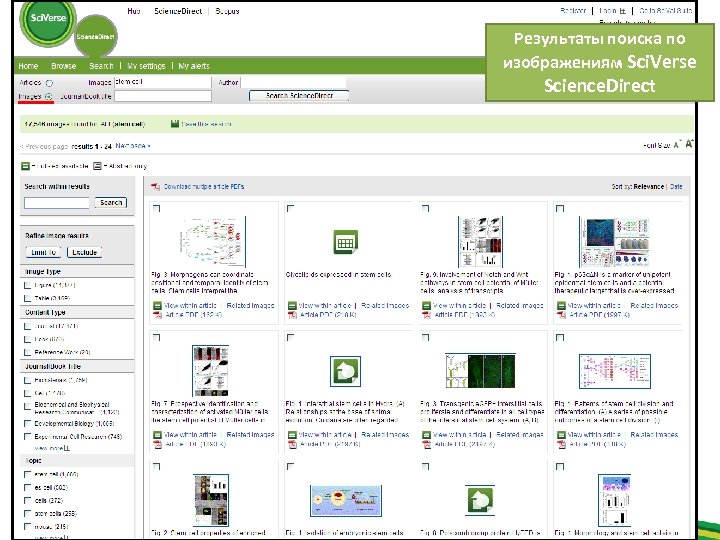The height and width of the screenshot is (540, 720).
Task: Open the Search tab
Action: (101, 66)
